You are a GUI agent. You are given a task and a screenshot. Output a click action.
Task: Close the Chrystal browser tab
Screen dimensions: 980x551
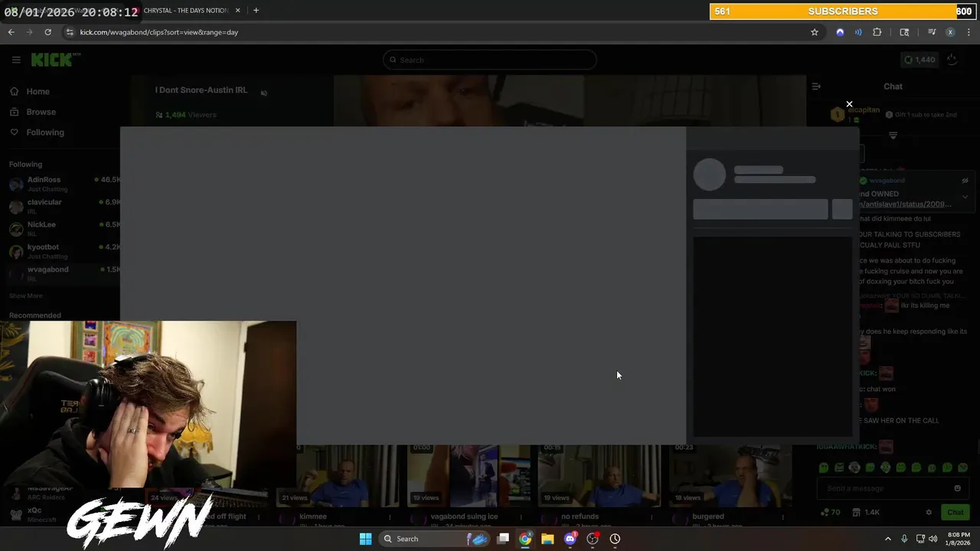[237, 11]
